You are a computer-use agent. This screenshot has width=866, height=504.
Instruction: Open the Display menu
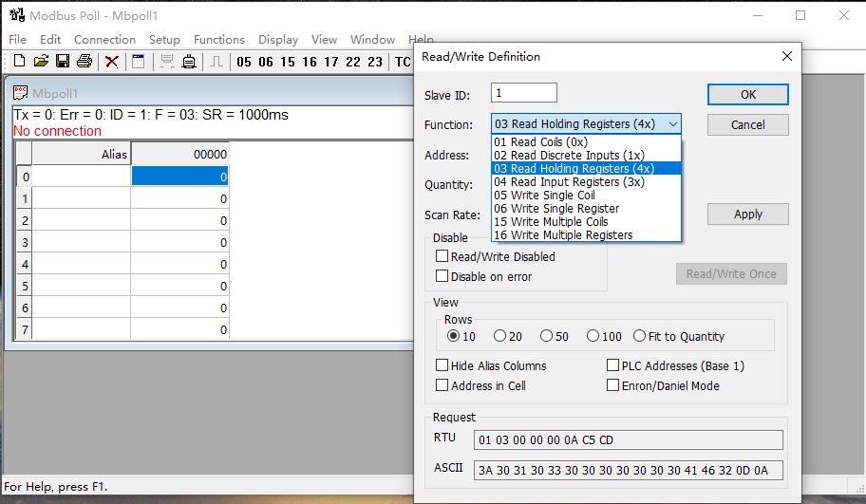(277, 40)
